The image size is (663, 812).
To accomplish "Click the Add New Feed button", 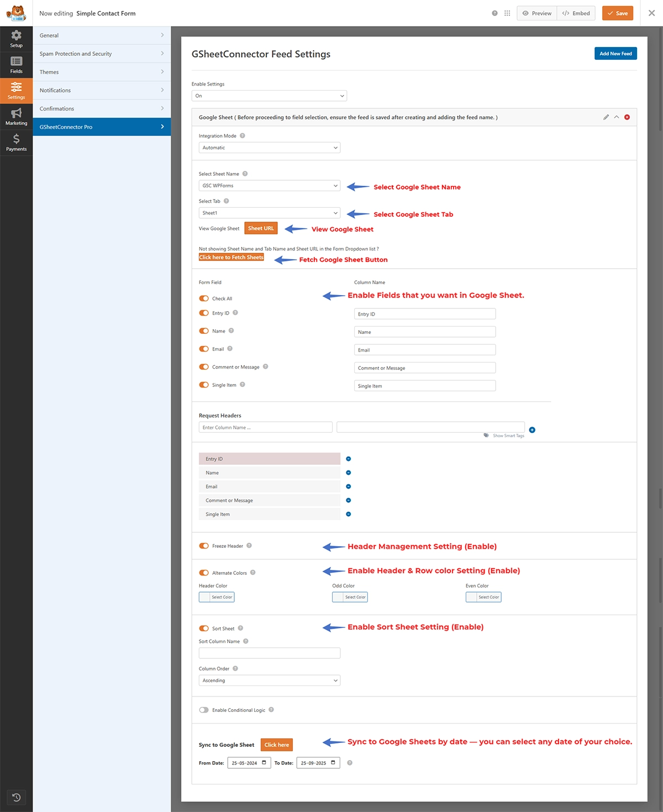I will [615, 54].
